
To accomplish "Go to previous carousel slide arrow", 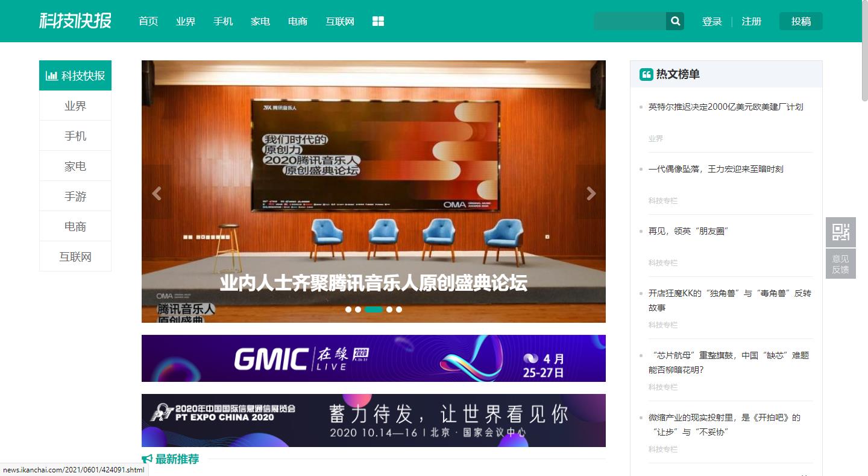I will (157, 193).
